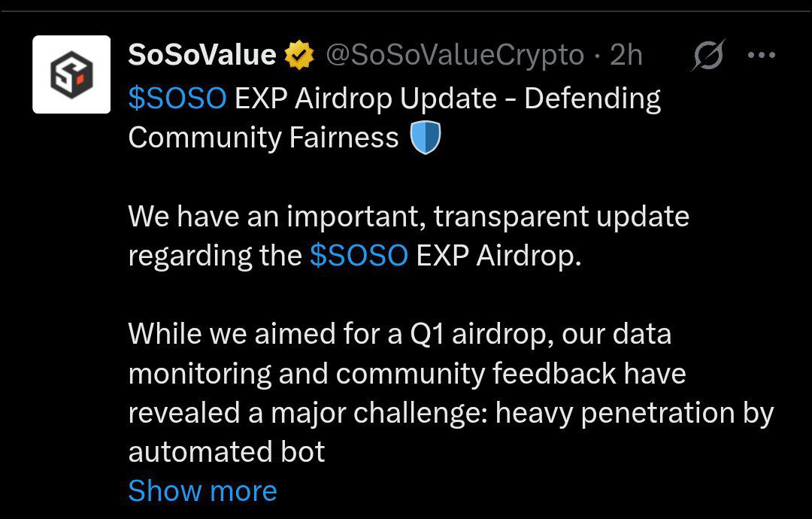The image size is (812, 519).
Task: Select the $SOSO cashtag after "regarding the"
Action: point(359,256)
